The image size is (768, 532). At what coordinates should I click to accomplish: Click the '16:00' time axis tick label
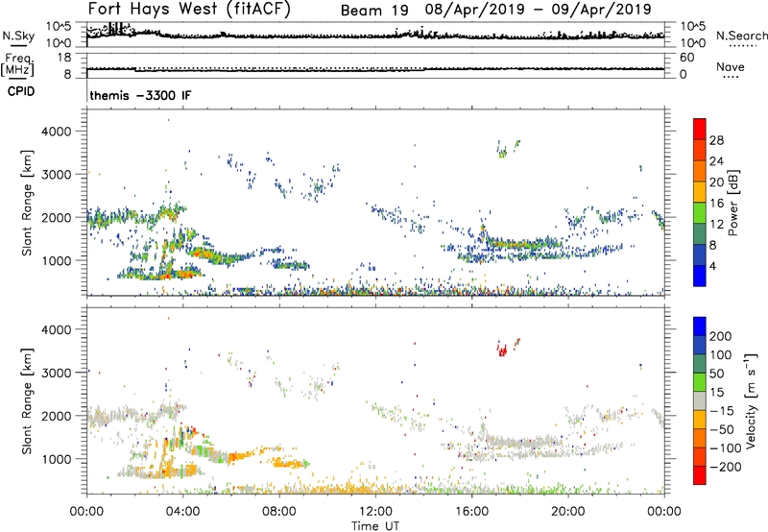point(471,512)
